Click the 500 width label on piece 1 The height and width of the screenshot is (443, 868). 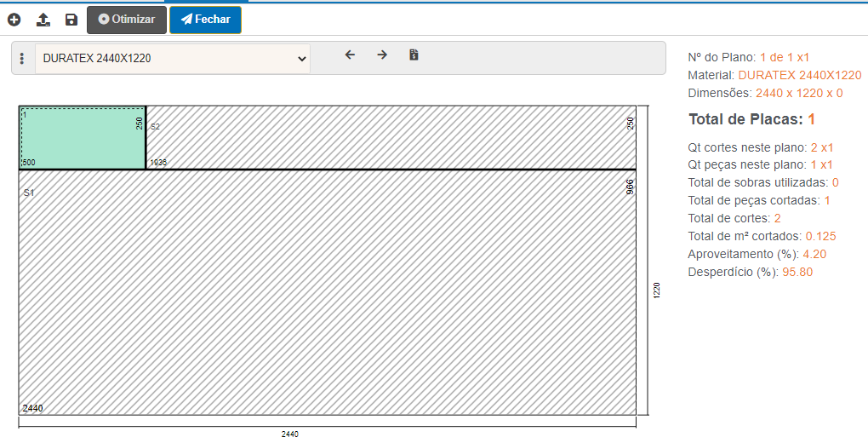(x=28, y=163)
